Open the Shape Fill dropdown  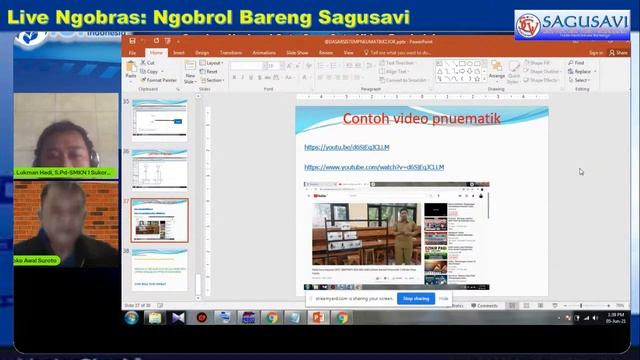539,63
